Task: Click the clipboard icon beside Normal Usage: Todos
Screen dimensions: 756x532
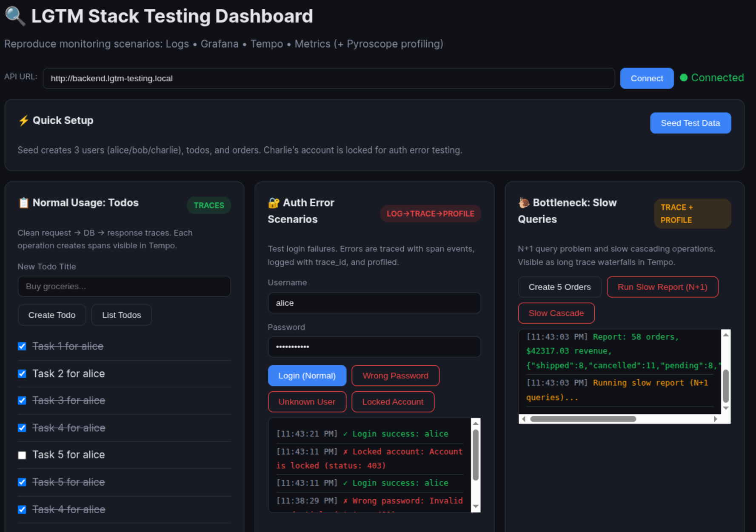Action: 23,203
